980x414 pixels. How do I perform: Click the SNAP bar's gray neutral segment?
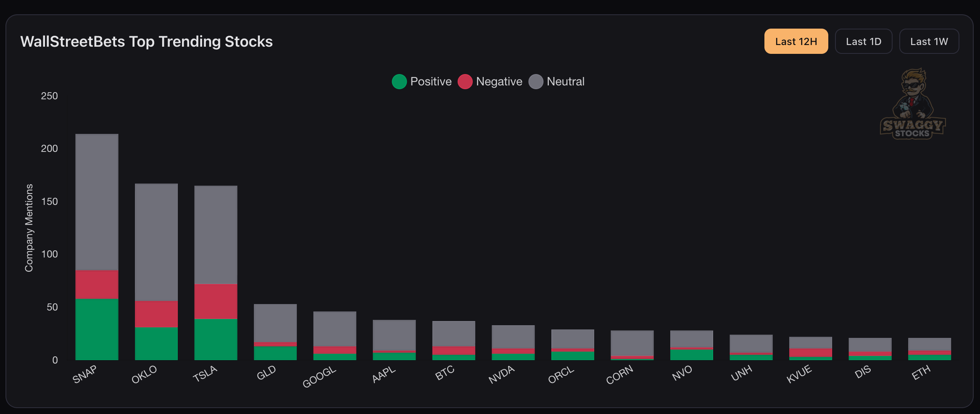[x=97, y=202]
